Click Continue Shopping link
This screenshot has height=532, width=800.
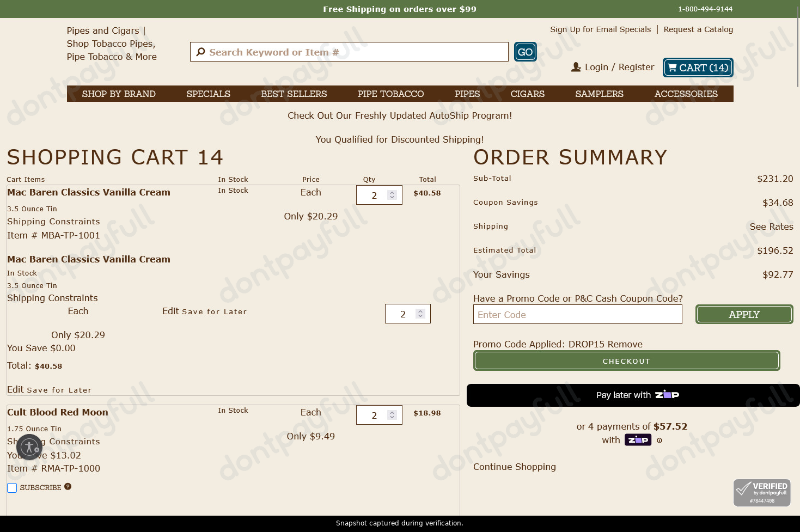pos(515,467)
